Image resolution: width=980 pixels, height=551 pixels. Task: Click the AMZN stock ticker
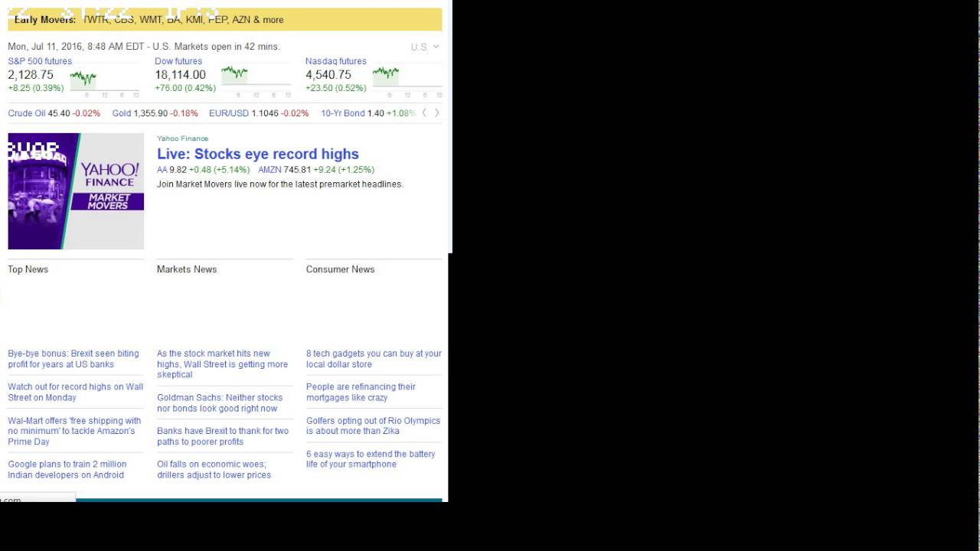pos(269,170)
